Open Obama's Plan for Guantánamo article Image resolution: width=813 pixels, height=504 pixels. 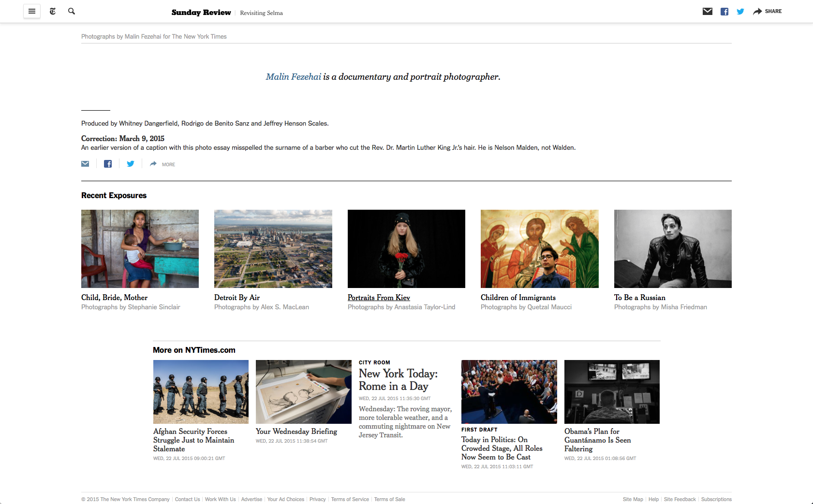[597, 440]
